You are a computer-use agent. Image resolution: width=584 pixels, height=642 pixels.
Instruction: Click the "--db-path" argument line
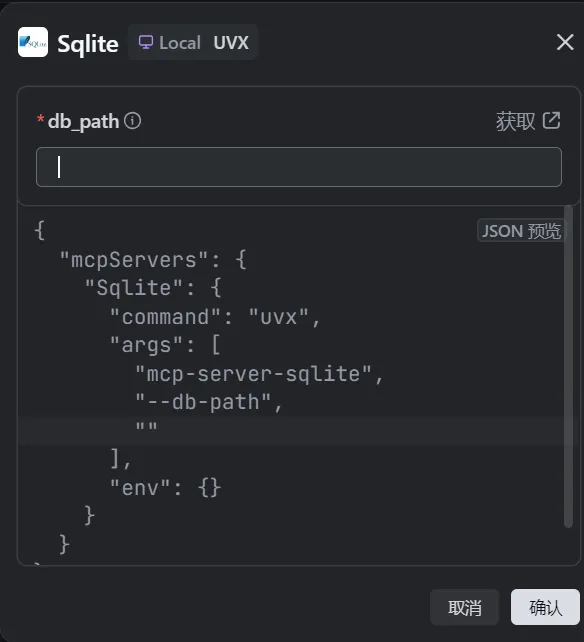pyautogui.click(x=209, y=402)
